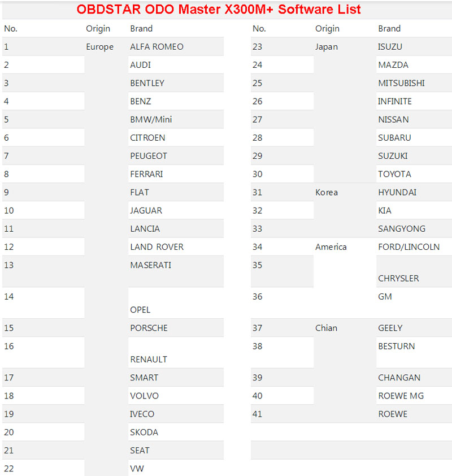Select the VW entry in row 22
This screenshot has height=476, width=452.
[x=137, y=469]
